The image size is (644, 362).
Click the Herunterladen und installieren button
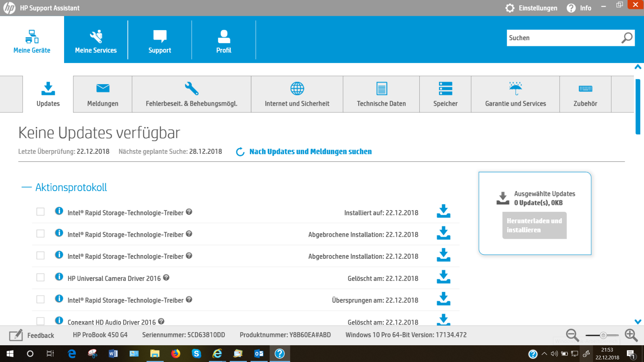534,225
